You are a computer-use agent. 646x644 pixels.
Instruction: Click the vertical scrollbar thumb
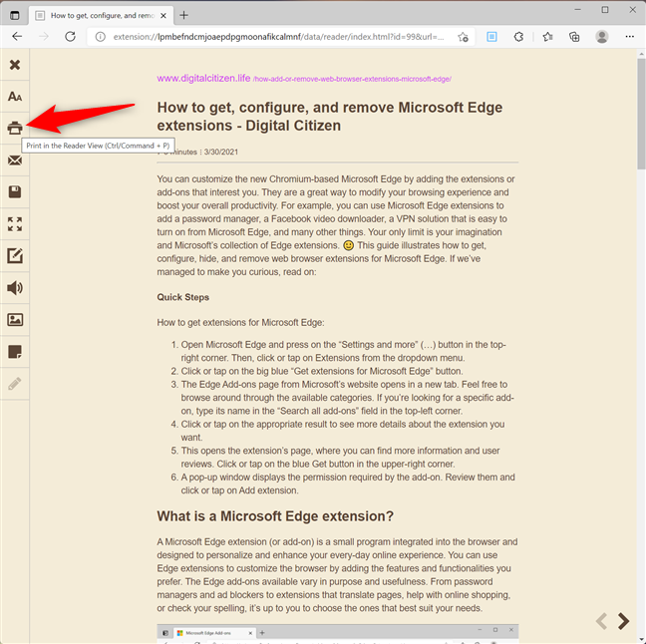(x=641, y=114)
